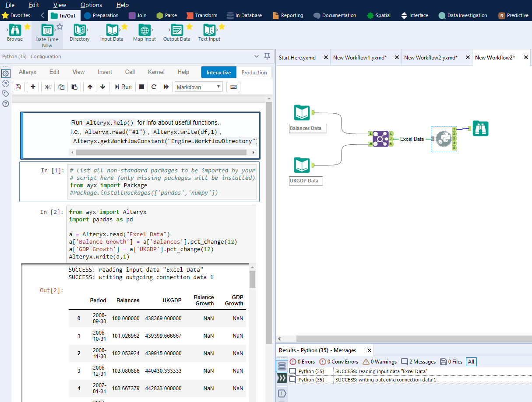Cut the selected cell with the scissors icon
This screenshot has width=532, height=402.
(48, 87)
